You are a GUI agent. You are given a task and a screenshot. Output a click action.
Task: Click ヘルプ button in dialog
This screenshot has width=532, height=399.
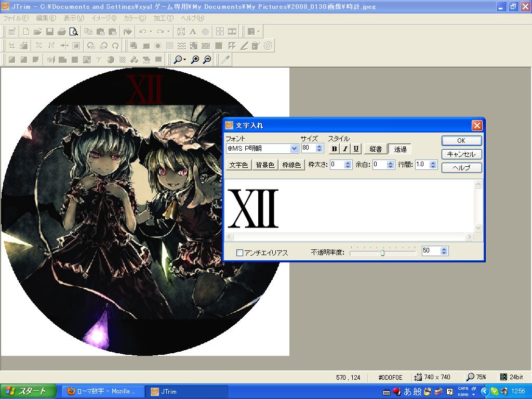461,168
